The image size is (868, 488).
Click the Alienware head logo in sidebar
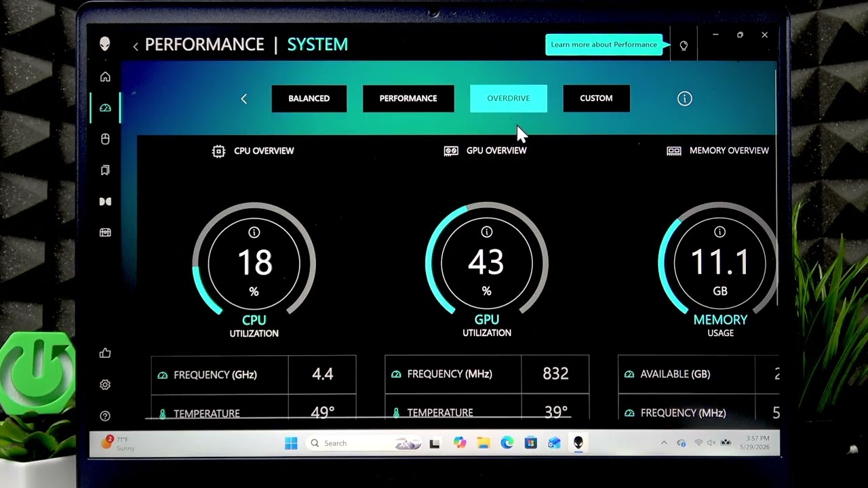[105, 44]
